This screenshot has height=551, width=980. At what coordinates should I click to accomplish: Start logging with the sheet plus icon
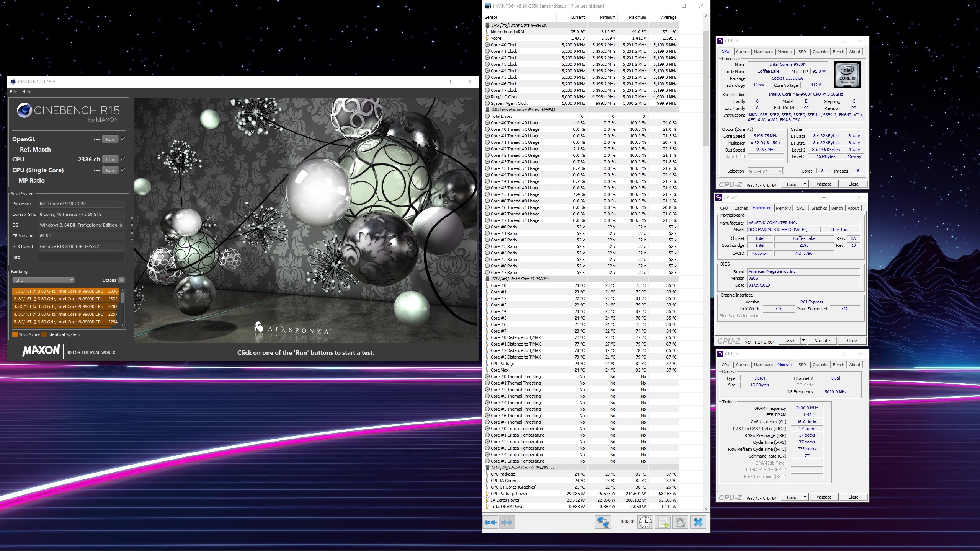click(663, 522)
